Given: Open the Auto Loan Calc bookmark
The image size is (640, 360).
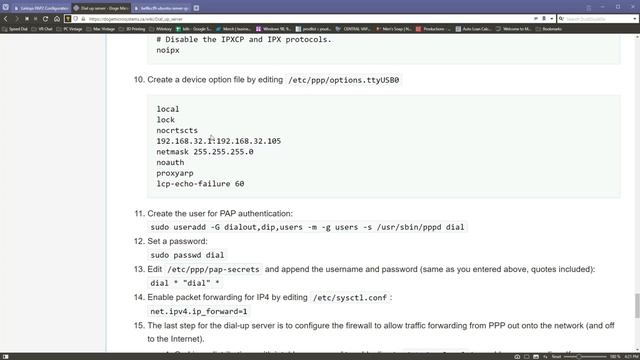Looking at the screenshot, I should coord(473,29).
